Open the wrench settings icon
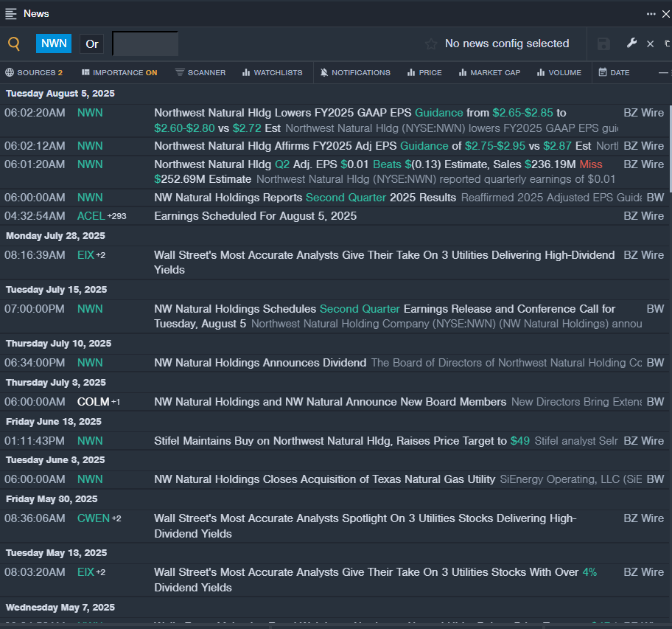Image resolution: width=672 pixels, height=629 pixels. pyautogui.click(x=631, y=43)
